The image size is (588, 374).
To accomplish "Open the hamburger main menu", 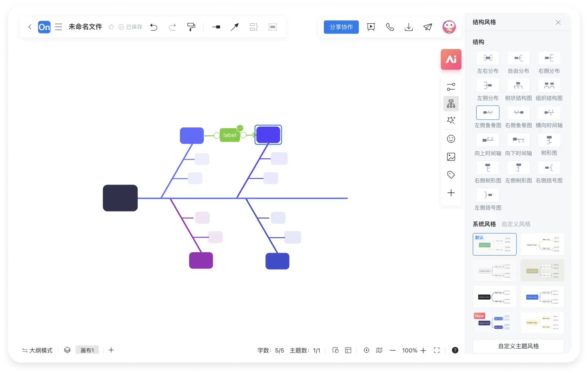I will [x=59, y=27].
